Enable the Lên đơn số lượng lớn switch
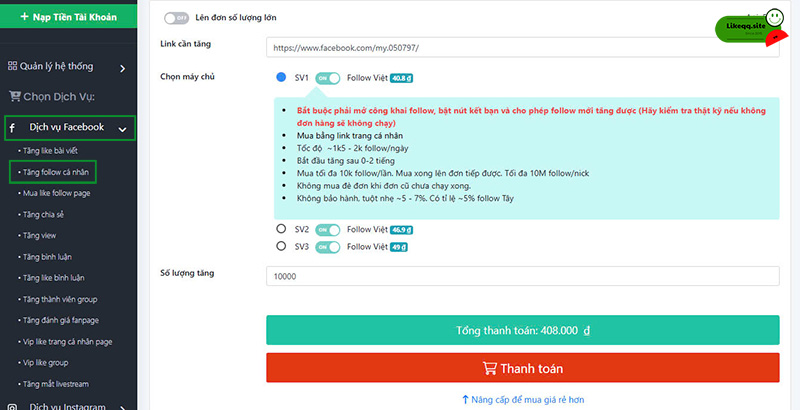The width and height of the screenshot is (800, 410). [176, 17]
